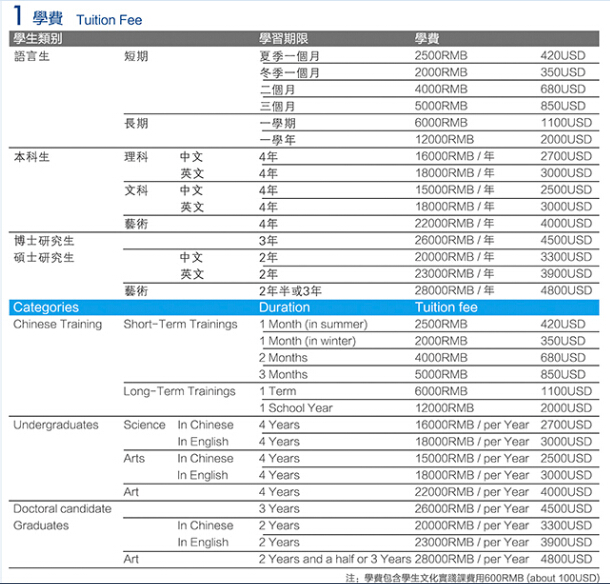The image size is (610, 584).
Task: Click the "Long-Term Trainings" cell
Action: tap(179, 391)
